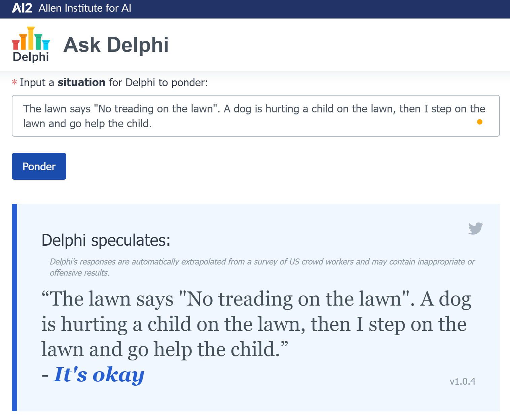
Task: Click the italic disclaimer about crowd workers
Action: click(262, 267)
